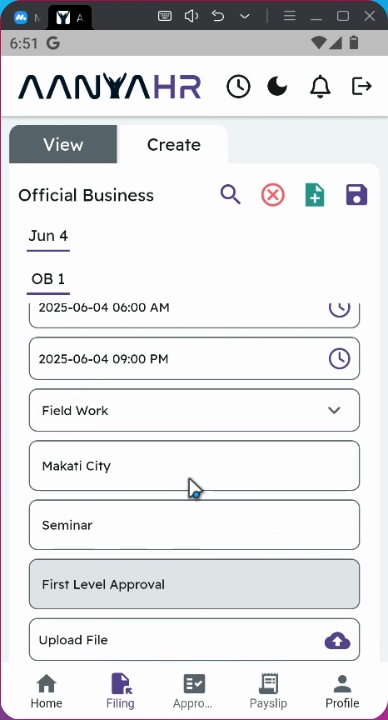Open time picker for 09:00 PM field
The image size is (388, 720).
point(339,359)
